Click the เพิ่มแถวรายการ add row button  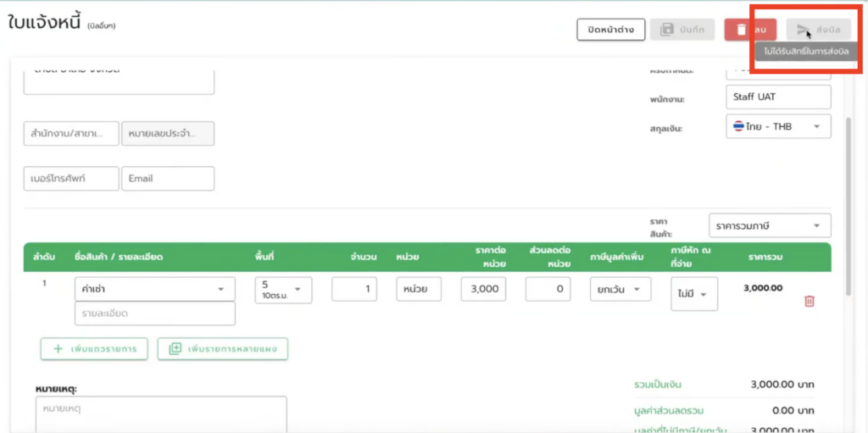pos(94,348)
